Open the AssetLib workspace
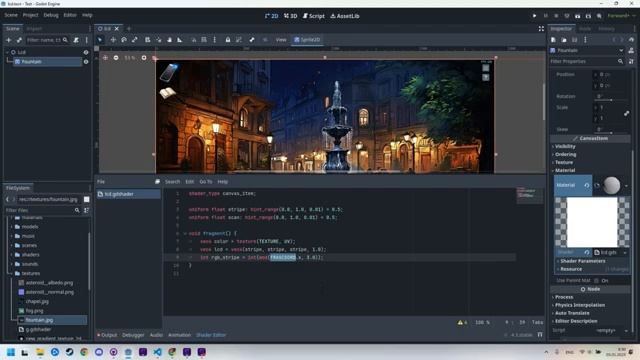The width and height of the screenshot is (640, 360). 345,16
